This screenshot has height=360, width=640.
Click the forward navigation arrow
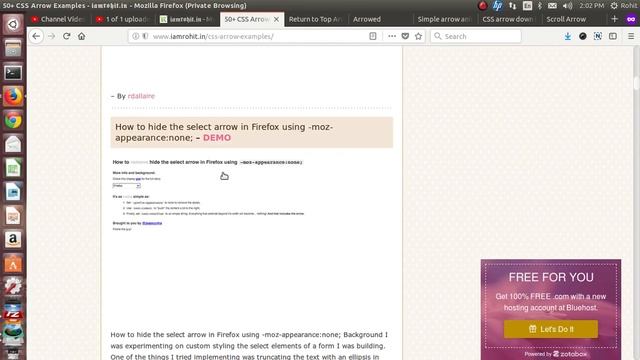(51, 36)
